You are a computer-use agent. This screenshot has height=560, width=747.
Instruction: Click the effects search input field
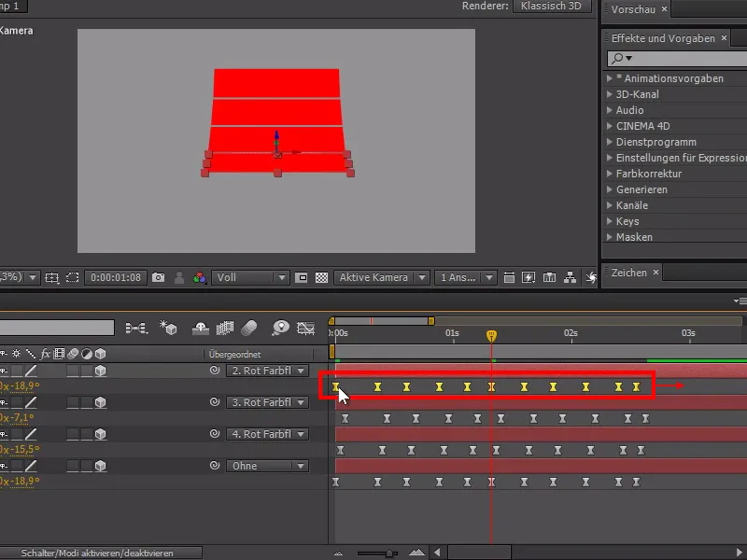pos(676,58)
